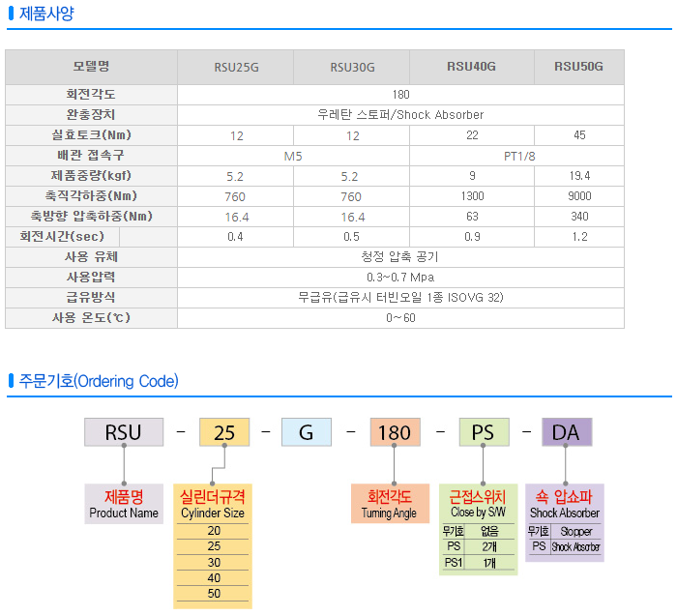This screenshot has width=677, height=616.
Task: Click the 회전시간(sec) row label
Action: point(62,236)
